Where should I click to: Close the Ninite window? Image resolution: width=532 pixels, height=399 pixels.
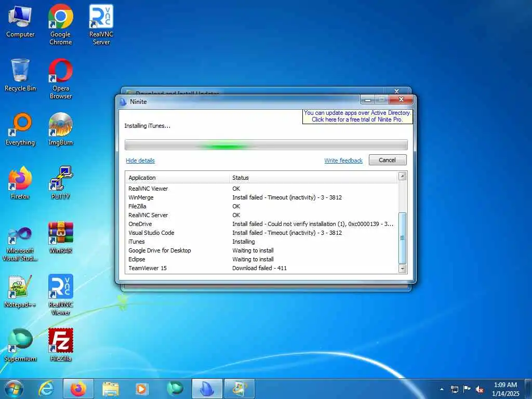coord(401,99)
